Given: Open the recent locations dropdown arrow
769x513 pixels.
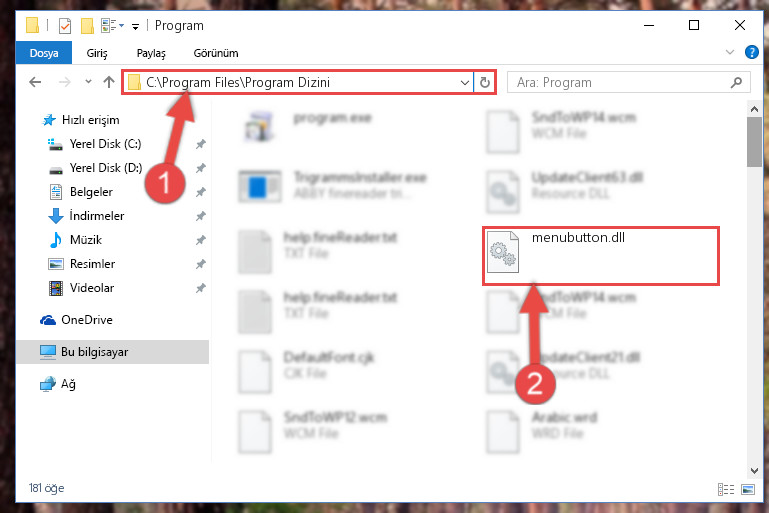Looking at the screenshot, I should click(x=88, y=82).
